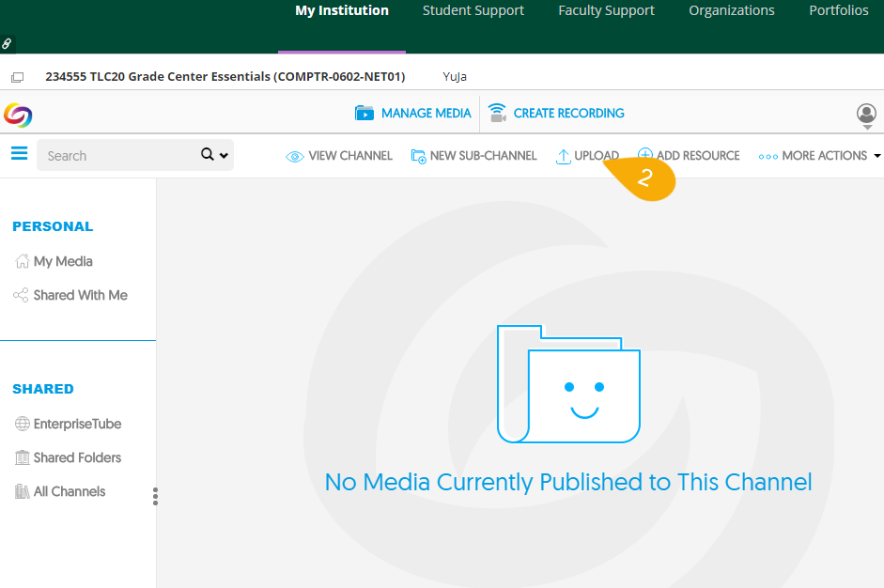Open EnterpriseTube in the sidebar
This screenshot has width=884, height=588.
click(69, 424)
